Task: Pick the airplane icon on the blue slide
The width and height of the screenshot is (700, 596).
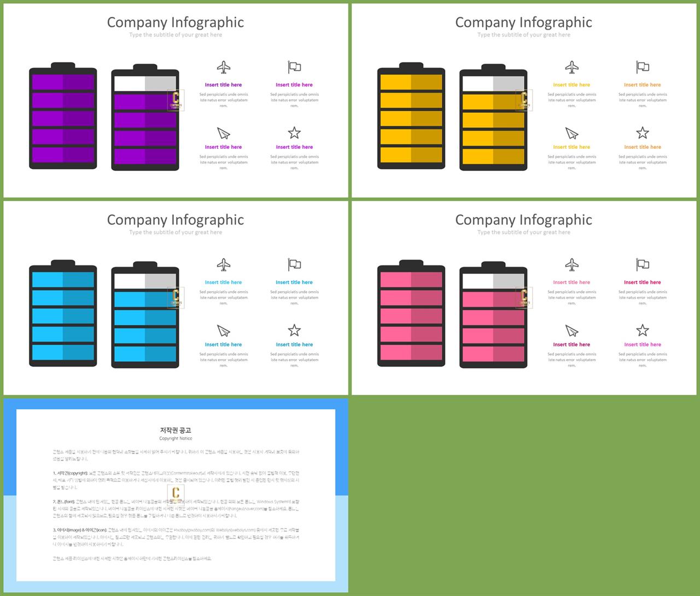Action: (x=224, y=265)
